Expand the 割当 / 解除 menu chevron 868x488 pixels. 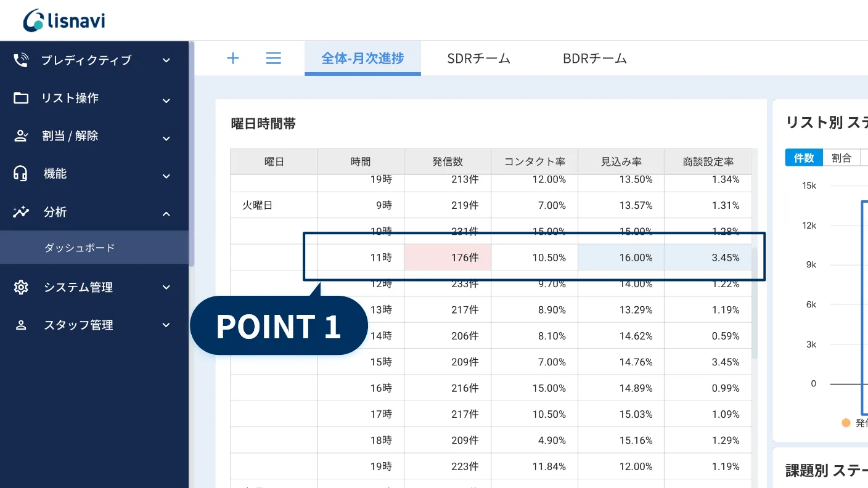pos(166,139)
